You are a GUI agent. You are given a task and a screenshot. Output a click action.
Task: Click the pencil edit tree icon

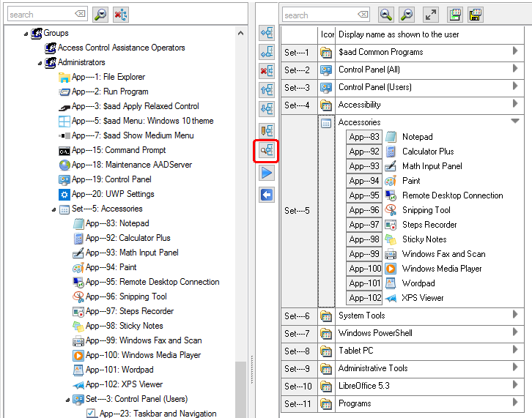(x=267, y=129)
